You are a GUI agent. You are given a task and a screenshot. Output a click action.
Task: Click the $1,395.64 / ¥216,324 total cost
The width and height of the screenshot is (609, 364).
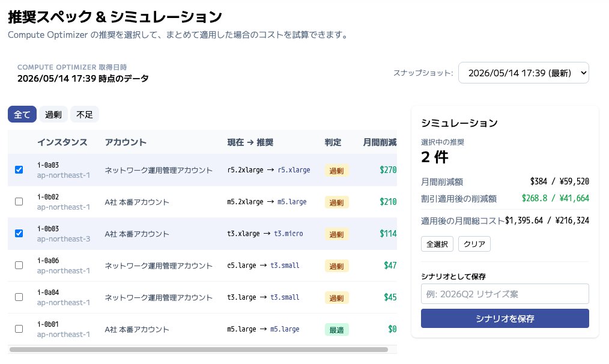pos(547,220)
